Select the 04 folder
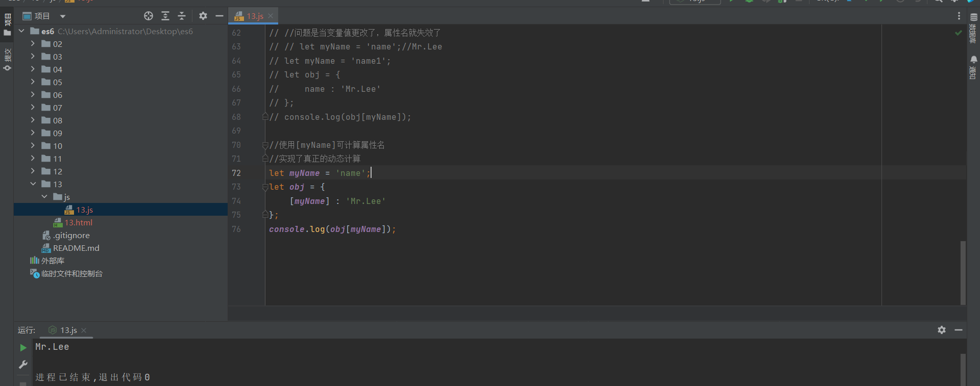 tap(52, 69)
